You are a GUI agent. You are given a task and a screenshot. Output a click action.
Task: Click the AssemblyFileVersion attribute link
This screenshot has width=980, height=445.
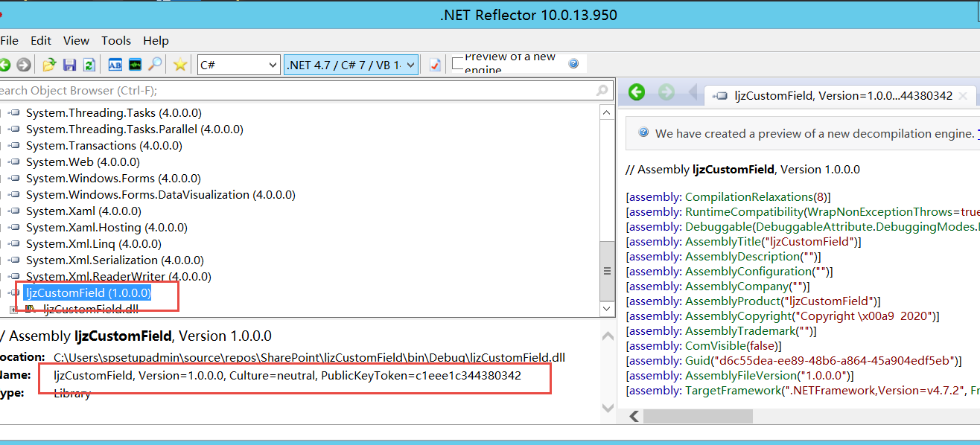[742, 376]
